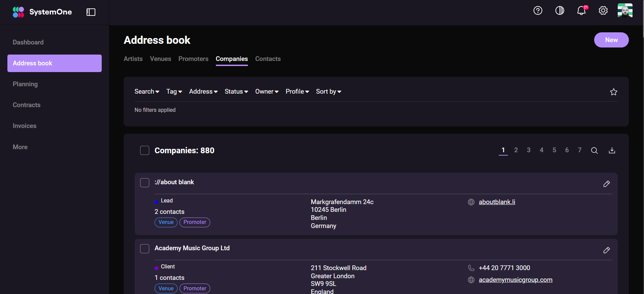
Task: Switch to the Artists tab
Action: tap(133, 59)
